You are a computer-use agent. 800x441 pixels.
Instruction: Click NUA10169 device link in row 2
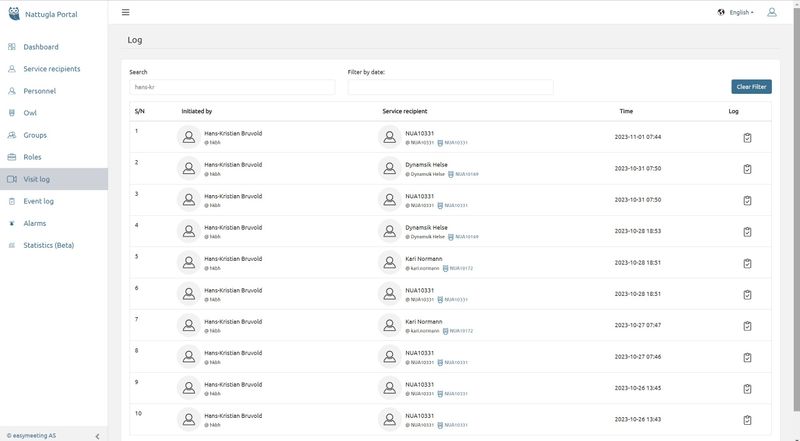click(464, 175)
